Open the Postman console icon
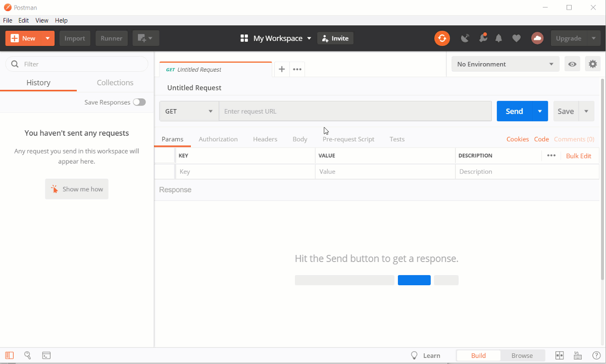This screenshot has width=606, height=364. [46, 355]
